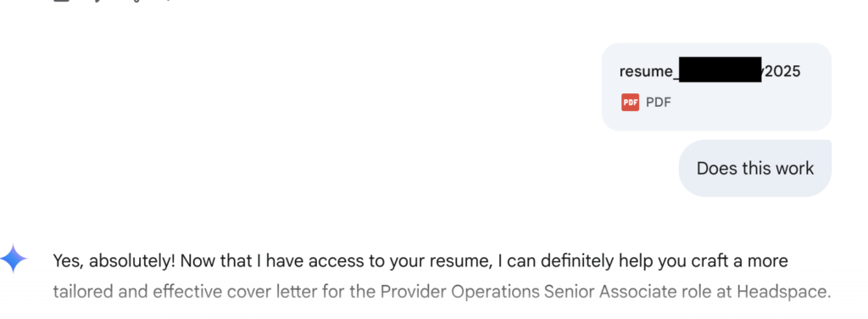Image resolution: width=868 pixels, height=319 pixels.
Task: Click 'help you craft a more' in the response
Action: coord(703,260)
